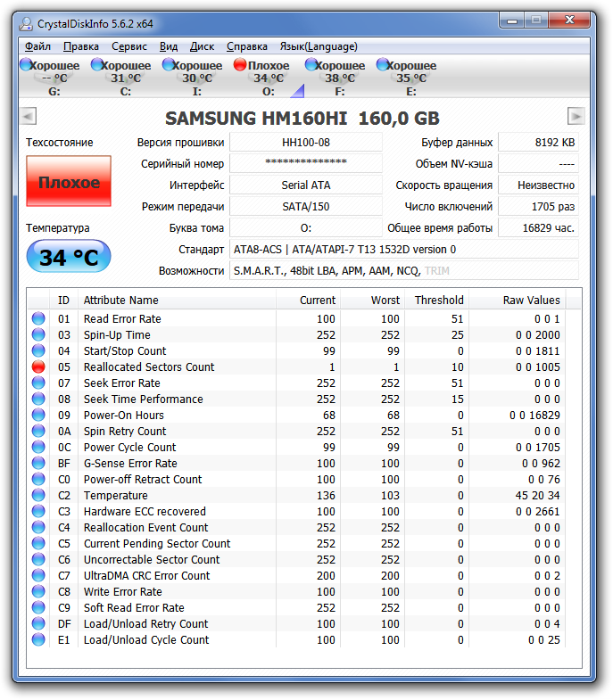Click the serial number field

pyautogui.click(x=306, y=164)
